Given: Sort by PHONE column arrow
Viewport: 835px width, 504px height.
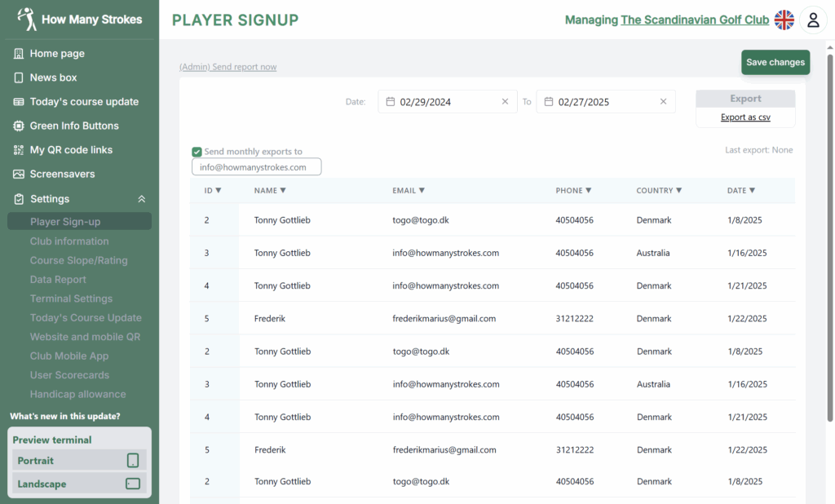Looking at the screenshot, I should (589, 190).
